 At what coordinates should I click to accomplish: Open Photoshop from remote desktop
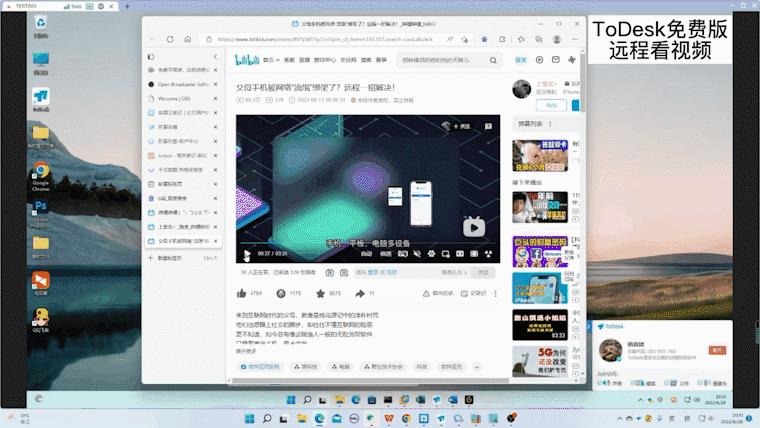coord(41,212)
